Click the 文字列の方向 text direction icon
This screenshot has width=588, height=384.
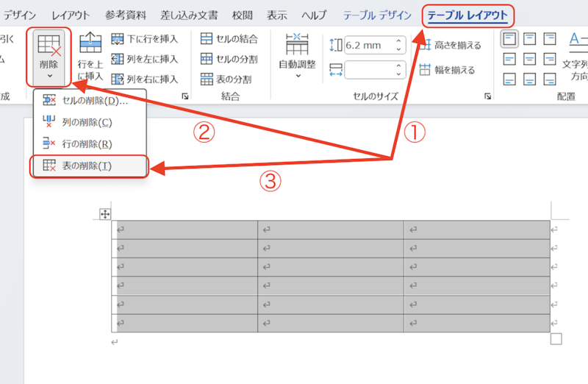tap(577, 41)
